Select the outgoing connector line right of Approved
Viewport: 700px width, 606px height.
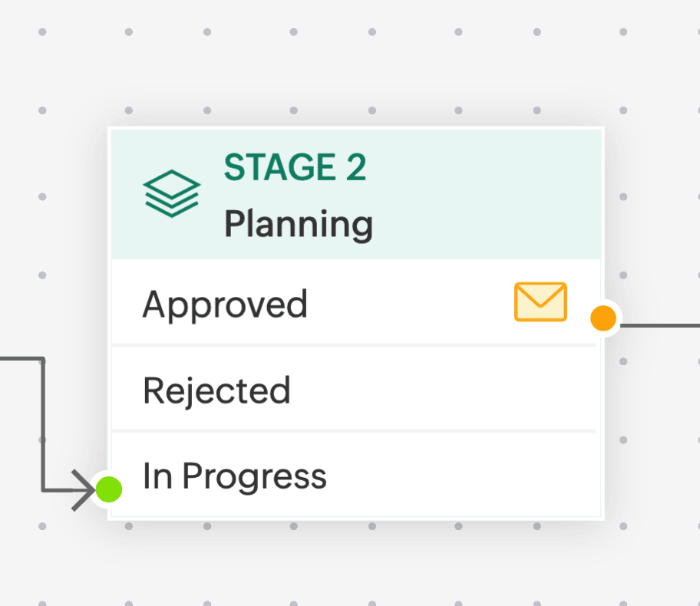[660, 325]
